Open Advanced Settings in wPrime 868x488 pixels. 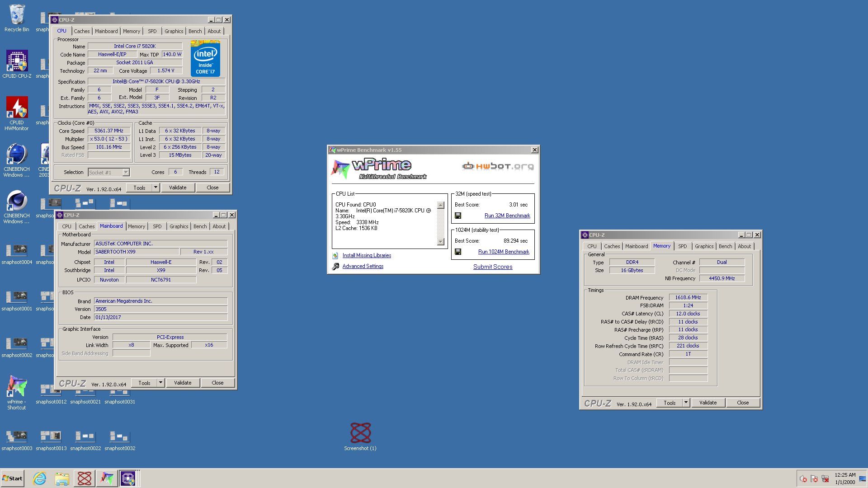pos(363,266)
